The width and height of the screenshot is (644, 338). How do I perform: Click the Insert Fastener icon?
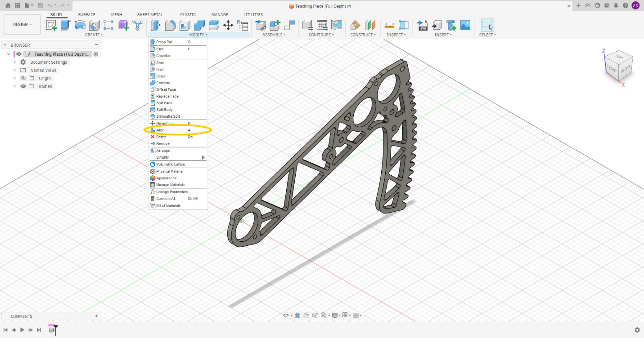pos(451,25)
